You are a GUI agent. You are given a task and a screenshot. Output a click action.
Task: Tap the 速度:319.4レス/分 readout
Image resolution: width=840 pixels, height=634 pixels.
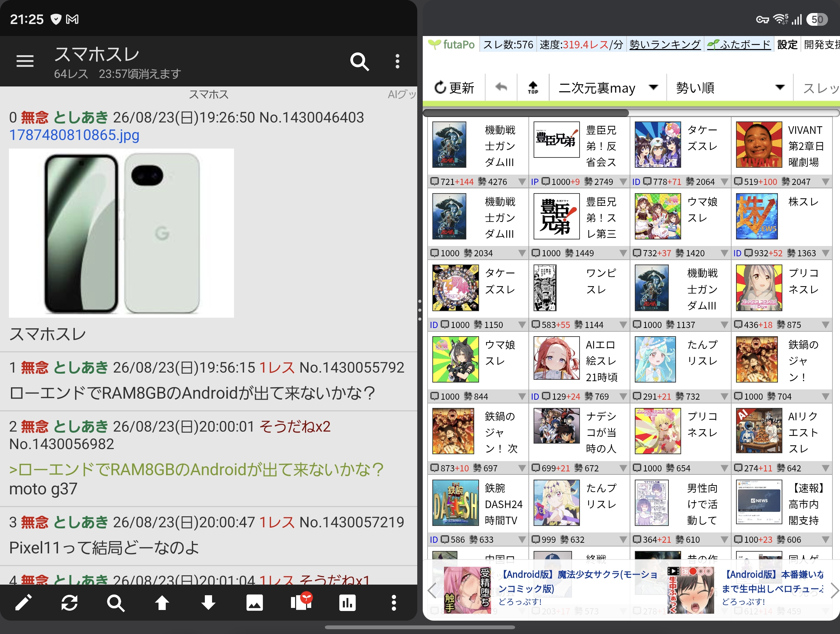coord(581,45)
